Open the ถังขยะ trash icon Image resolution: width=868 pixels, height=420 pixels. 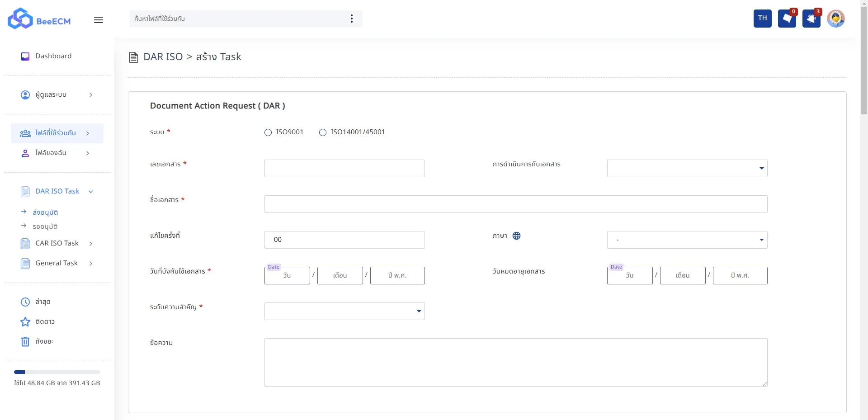coord(25,342)
